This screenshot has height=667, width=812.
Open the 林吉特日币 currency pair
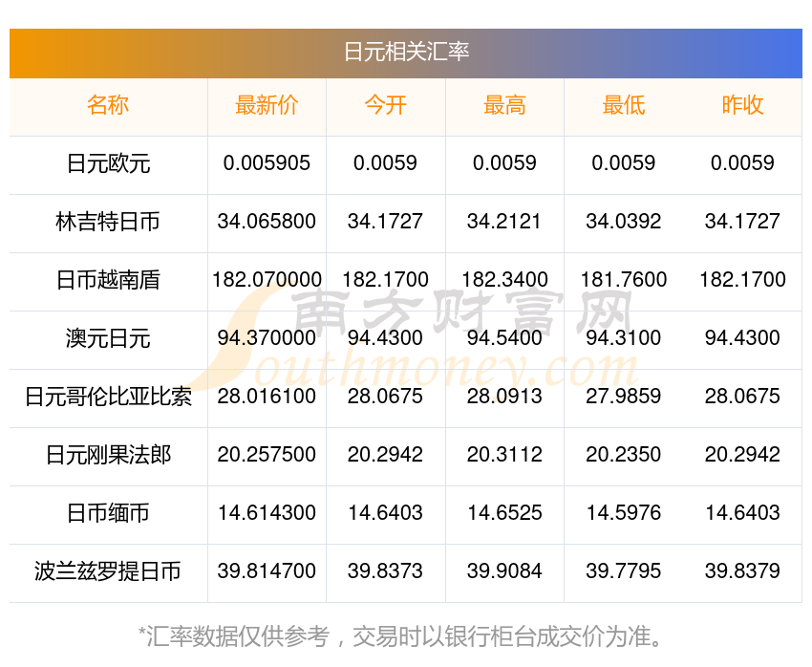pos(108,222)
